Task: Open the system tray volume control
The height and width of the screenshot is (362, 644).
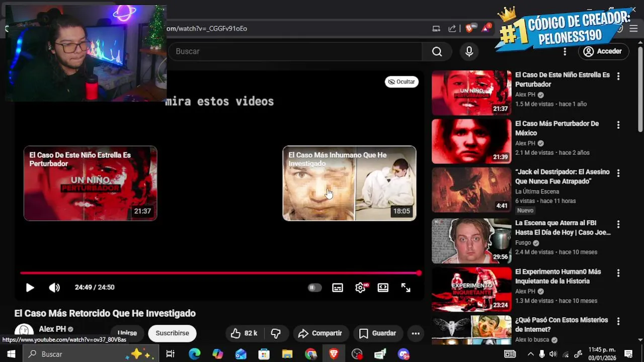Action: 554,354
